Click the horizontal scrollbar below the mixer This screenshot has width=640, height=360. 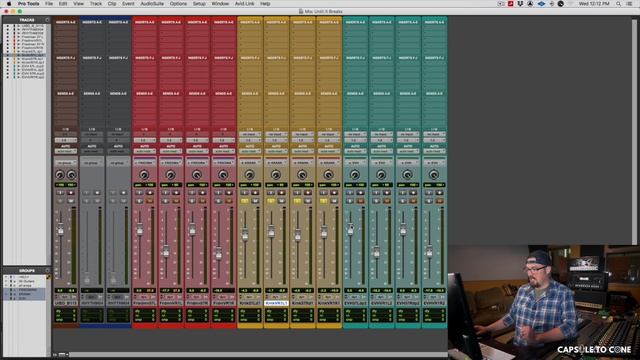257,355
